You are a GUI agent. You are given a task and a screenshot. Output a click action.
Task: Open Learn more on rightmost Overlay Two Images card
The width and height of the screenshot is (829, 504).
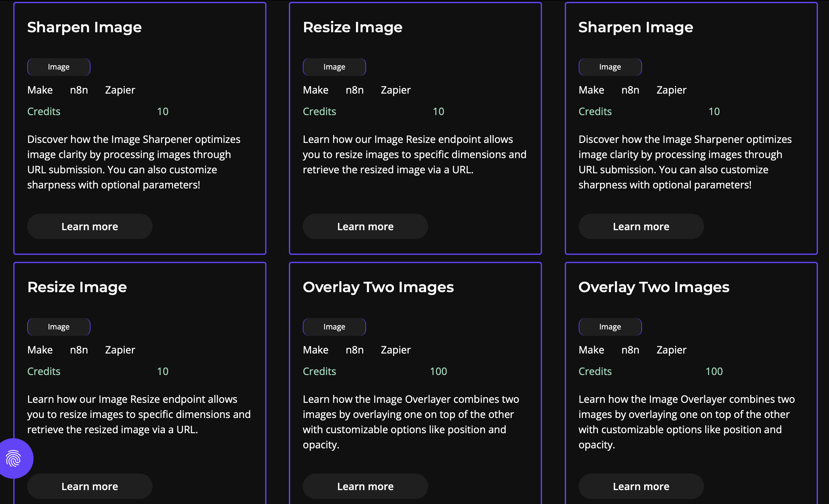[x=641, y=486]
